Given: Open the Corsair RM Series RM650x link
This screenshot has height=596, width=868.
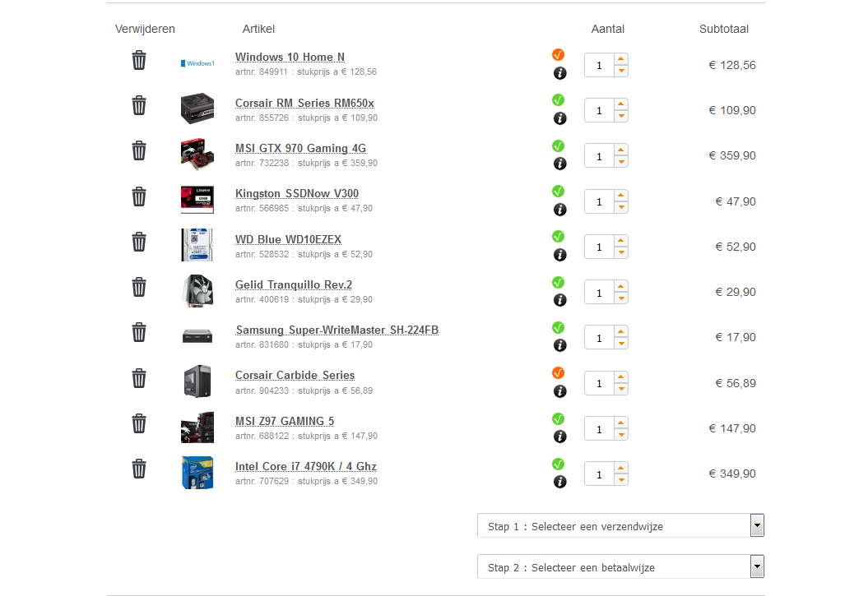Looking at the screenshot, I should coord(304,103).
